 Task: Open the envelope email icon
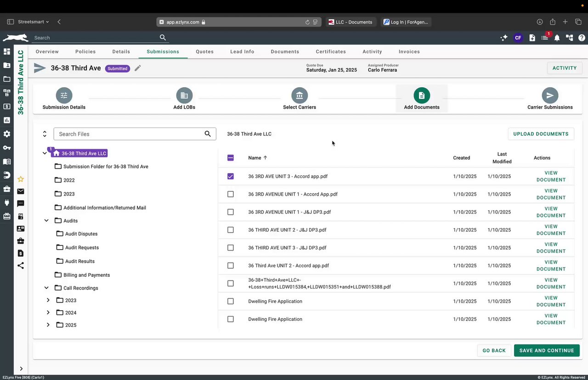click(21, 191)
